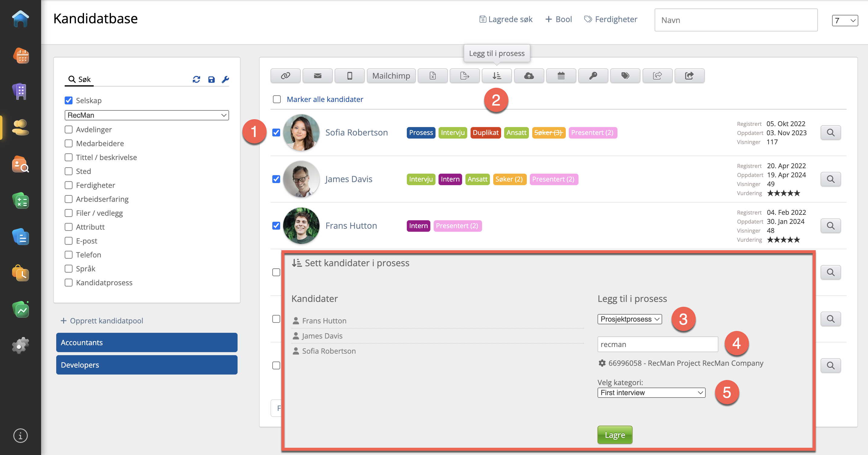Enable the Ferdigheter filter checkbox

tap(68, 185)
